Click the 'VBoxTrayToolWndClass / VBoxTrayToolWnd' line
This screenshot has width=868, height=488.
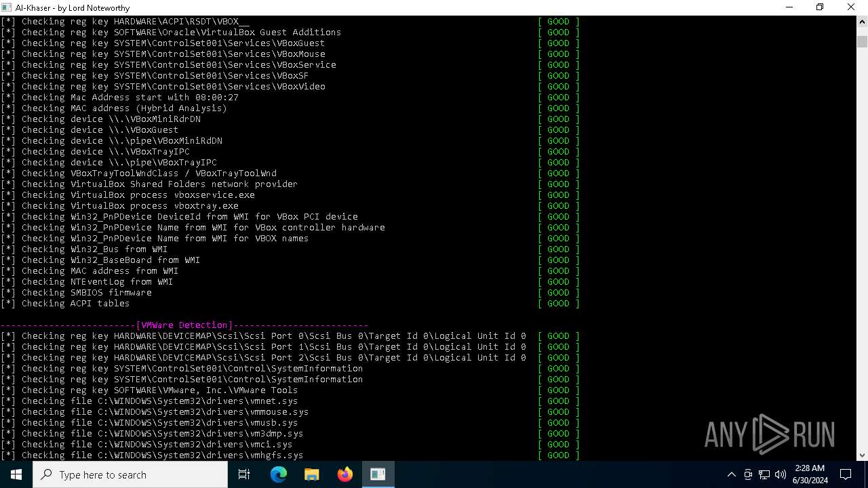138,174
